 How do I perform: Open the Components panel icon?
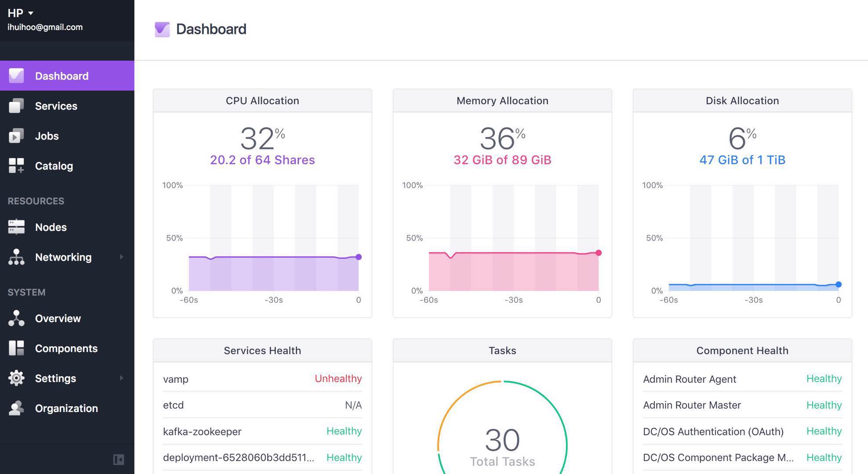pos(16,348)
